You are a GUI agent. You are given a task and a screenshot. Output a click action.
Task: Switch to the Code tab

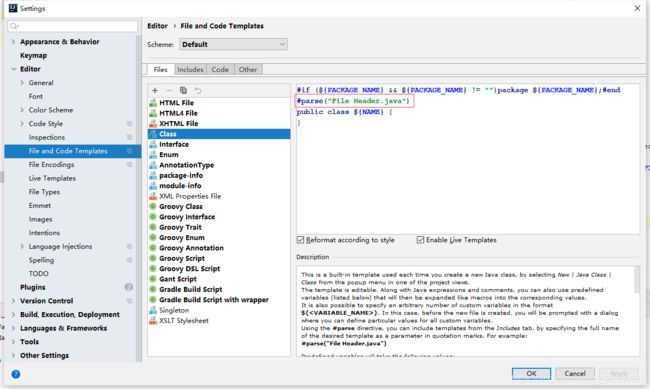point(220,70)
